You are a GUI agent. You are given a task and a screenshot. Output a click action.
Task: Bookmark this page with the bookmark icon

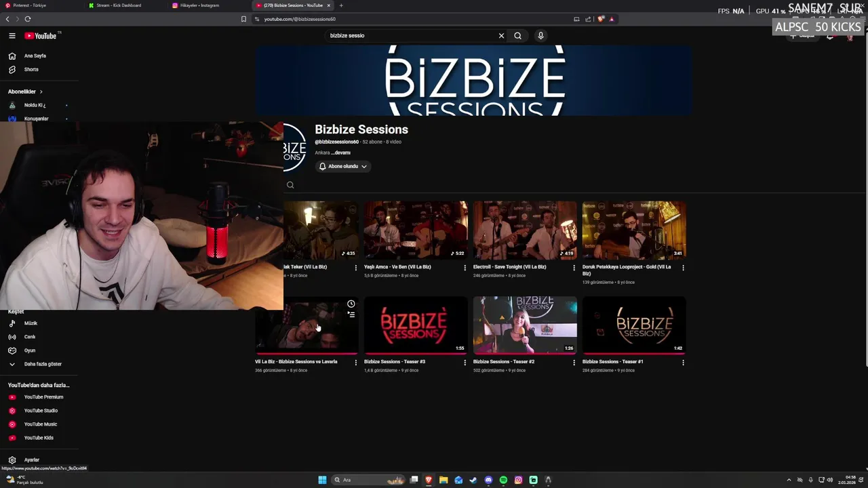(x=243, y=19)
